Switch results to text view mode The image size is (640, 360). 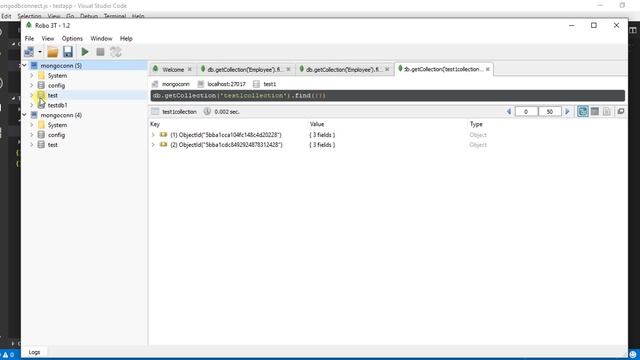(607, 111)
